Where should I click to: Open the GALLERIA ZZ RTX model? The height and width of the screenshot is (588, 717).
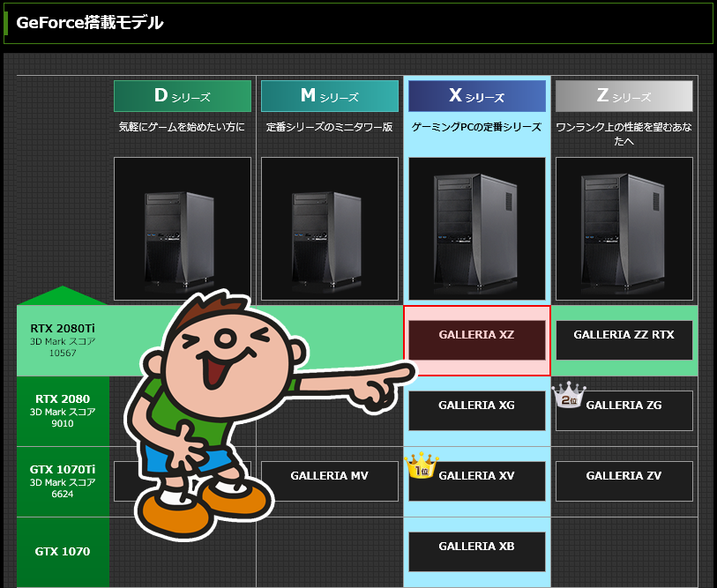tap(624, 339)
